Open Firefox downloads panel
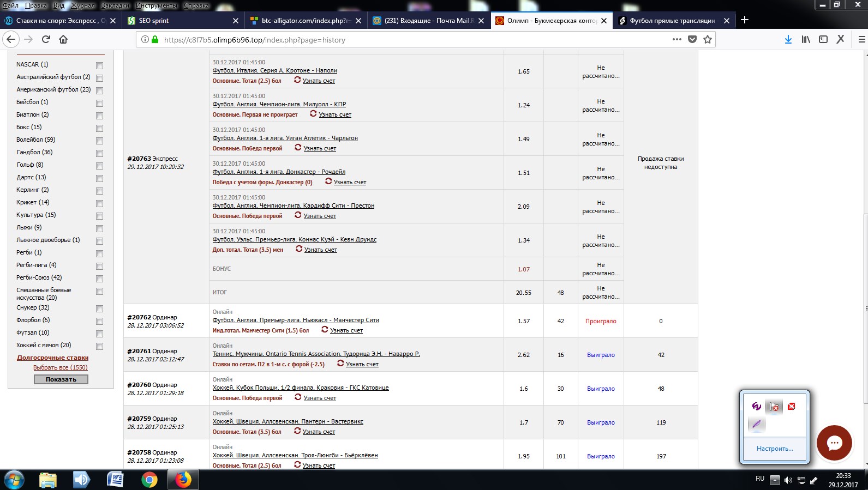 [x=788, y=39]
